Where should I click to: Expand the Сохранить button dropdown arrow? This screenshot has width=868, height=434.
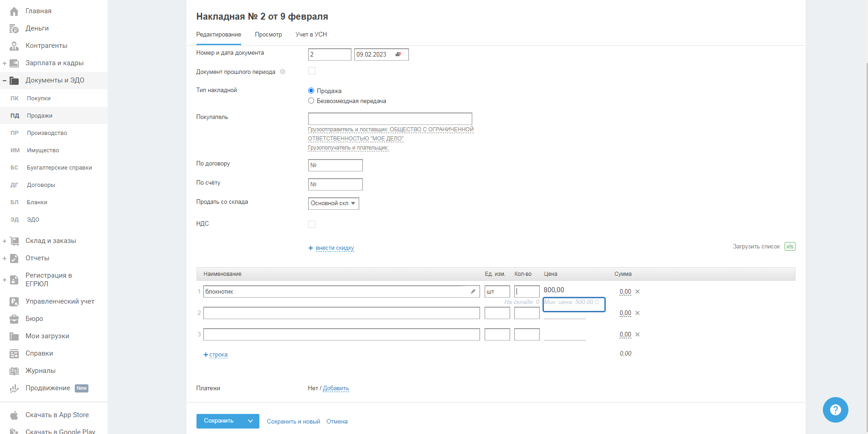(250, 421)
